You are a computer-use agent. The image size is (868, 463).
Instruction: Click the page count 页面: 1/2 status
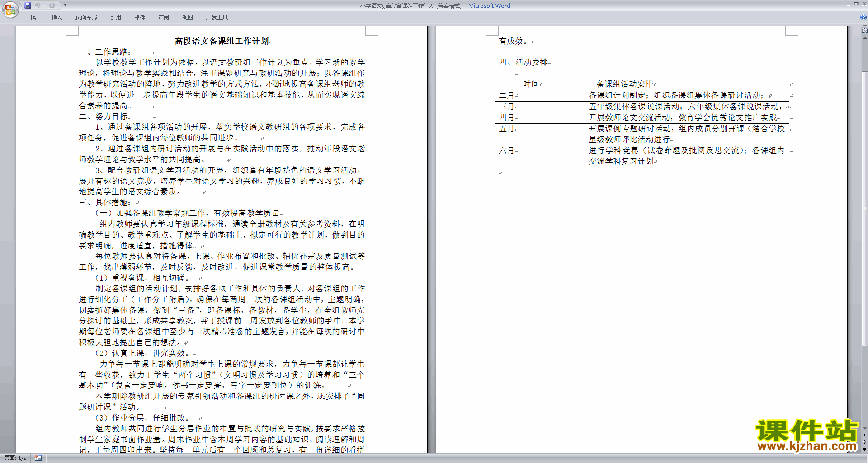point(15,458)
